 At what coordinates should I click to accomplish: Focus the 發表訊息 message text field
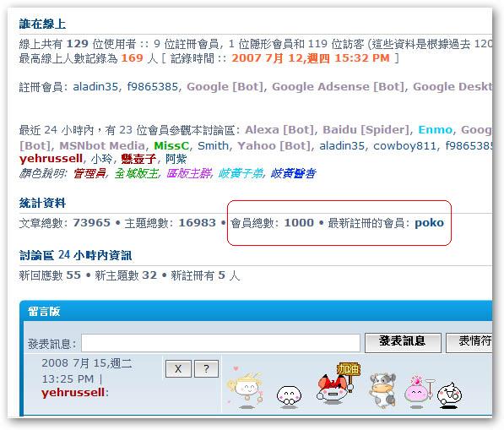pos(220,343)
